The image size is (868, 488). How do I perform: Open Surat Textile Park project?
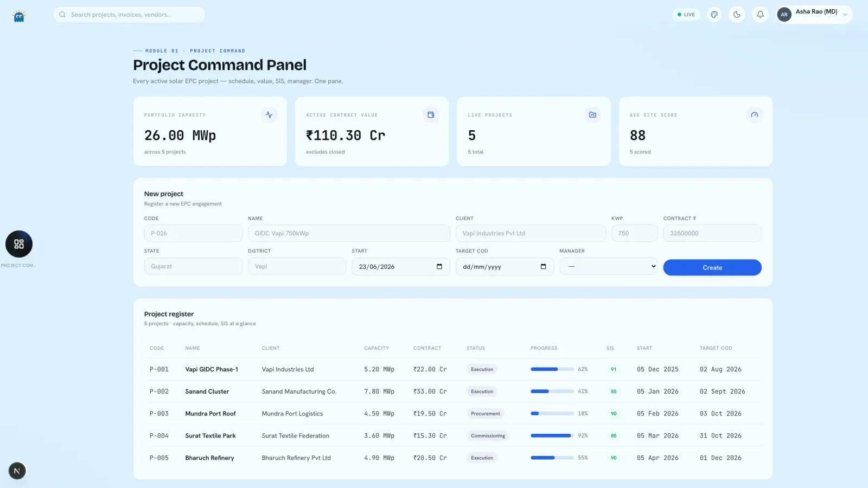click(210, 436)
